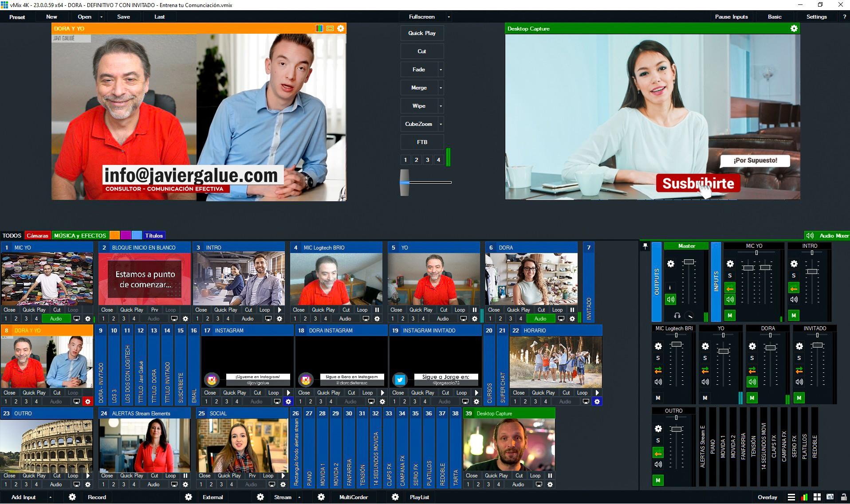Open Desktop Capture preview settings gear
Screen dimensions: 850x504
[794, 28]
